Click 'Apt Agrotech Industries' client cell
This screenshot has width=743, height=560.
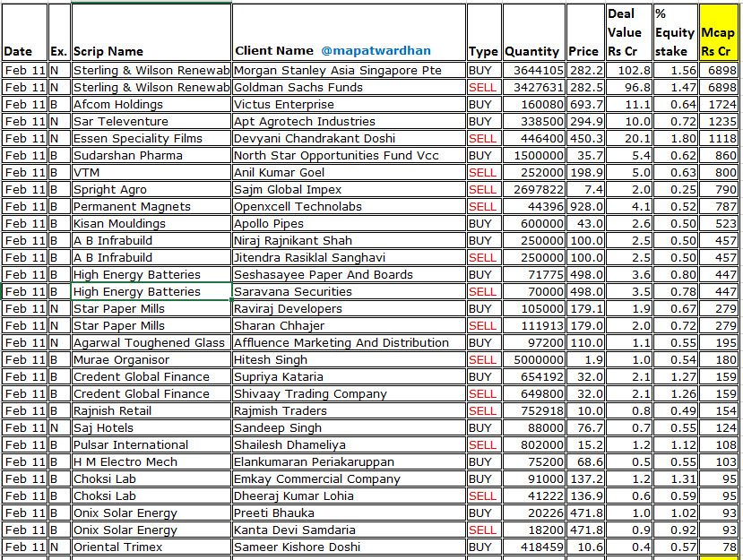pyautogui.click(x=350, y=121)
